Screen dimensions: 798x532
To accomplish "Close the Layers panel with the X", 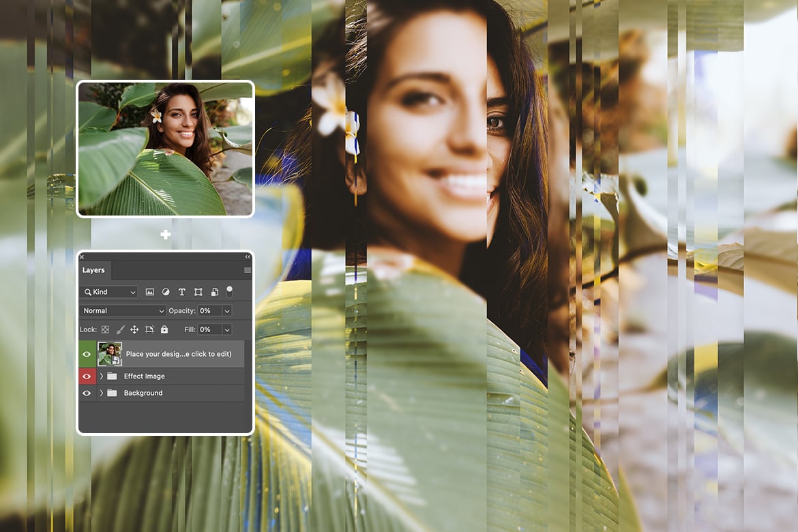I will click(x=82, y=257).
